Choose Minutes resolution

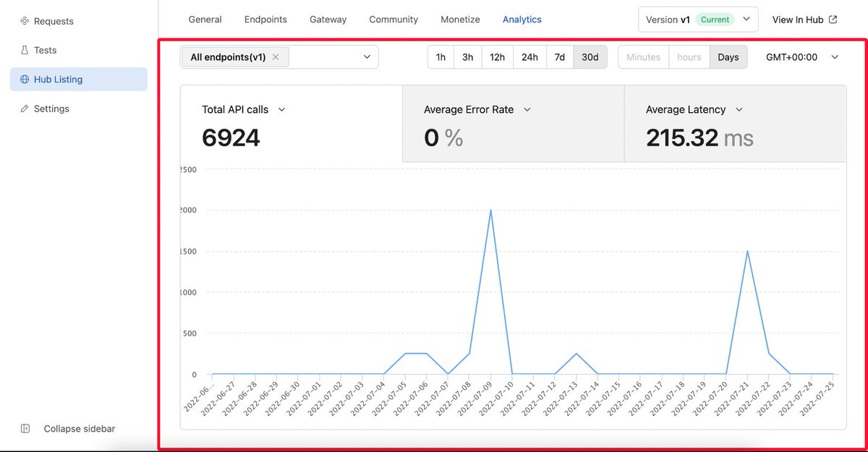pos(644,57)
